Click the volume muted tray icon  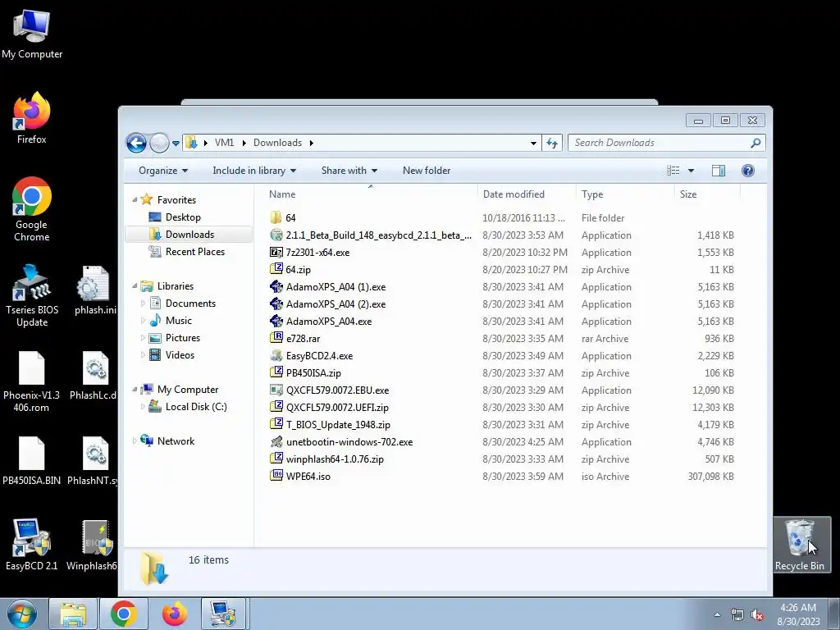coord(757,615)
